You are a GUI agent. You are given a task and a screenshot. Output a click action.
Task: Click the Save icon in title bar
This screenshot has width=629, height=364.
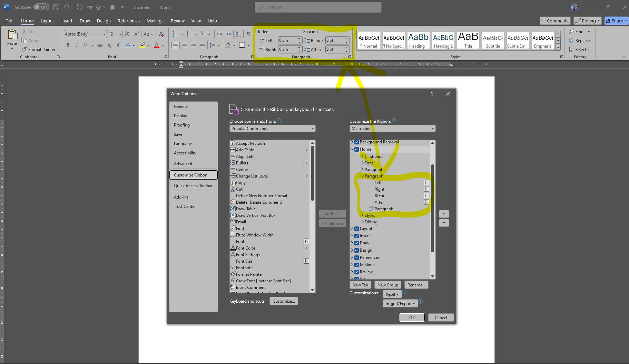56,7
